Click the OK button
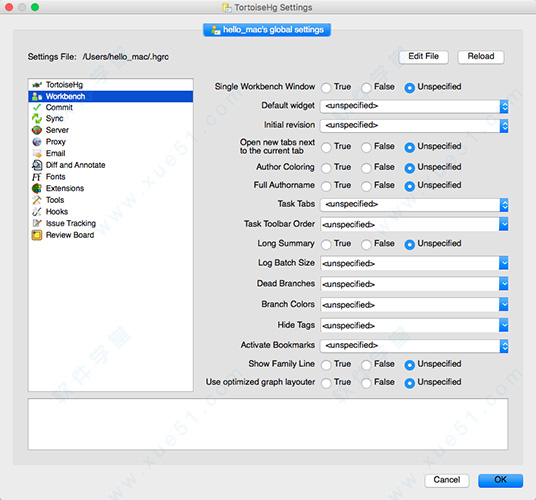The width and height of the screenshot is (536, 500). pos(500,480)
